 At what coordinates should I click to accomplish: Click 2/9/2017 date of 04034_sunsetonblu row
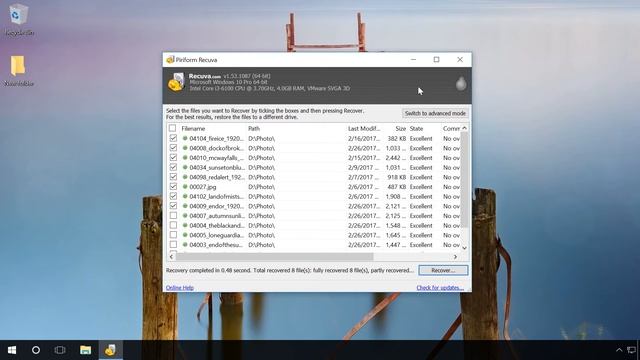363,167
